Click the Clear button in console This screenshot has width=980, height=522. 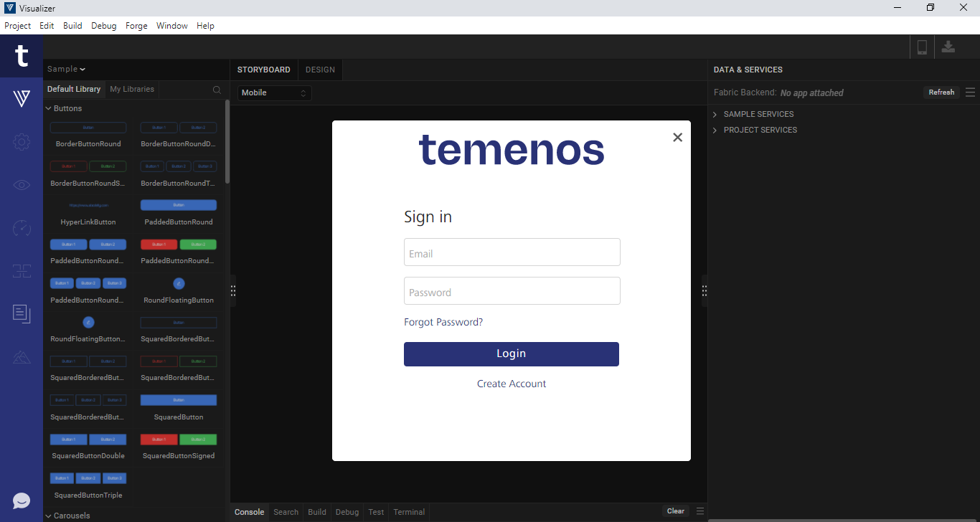[x=676, y=511]
